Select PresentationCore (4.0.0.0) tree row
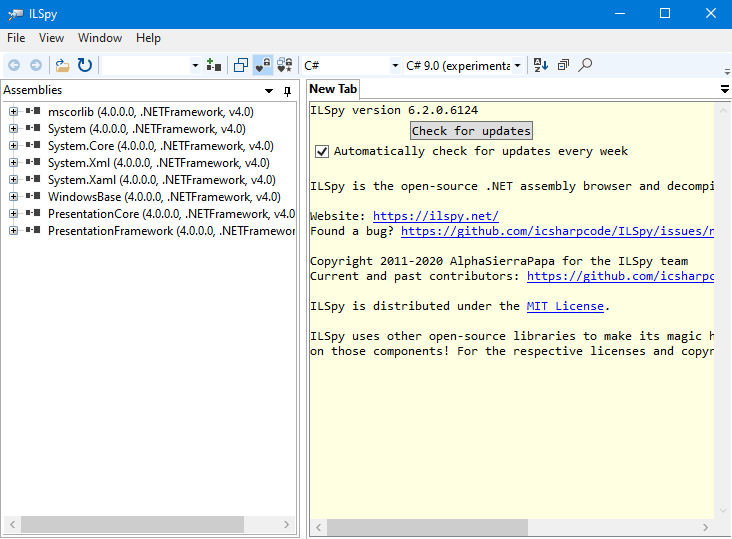This screenshot has width=732, height=539. pyautogui.click(x=171, y=213)
